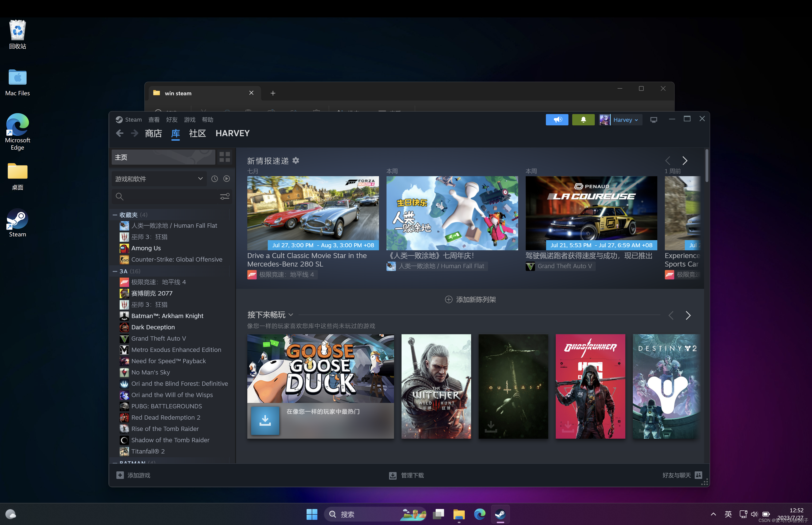This screenshot has width=812, height=525.
Task: Open the Forza Horizon 4 news thumbnail
Action: (x=313, y=213)
